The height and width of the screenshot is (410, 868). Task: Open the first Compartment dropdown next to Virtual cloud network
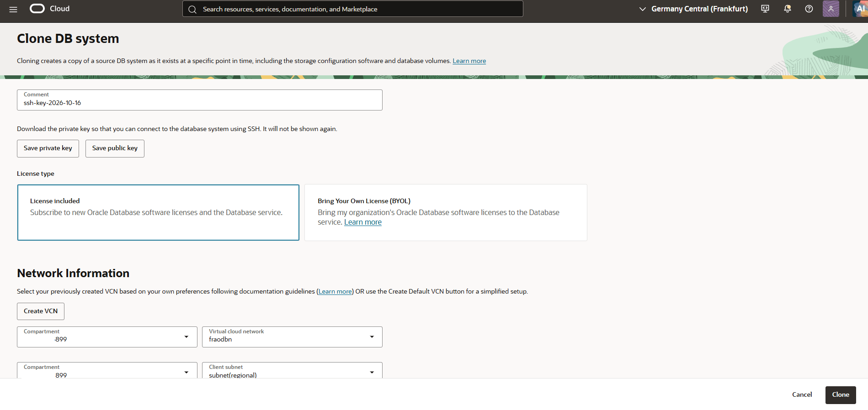(107, 337)
